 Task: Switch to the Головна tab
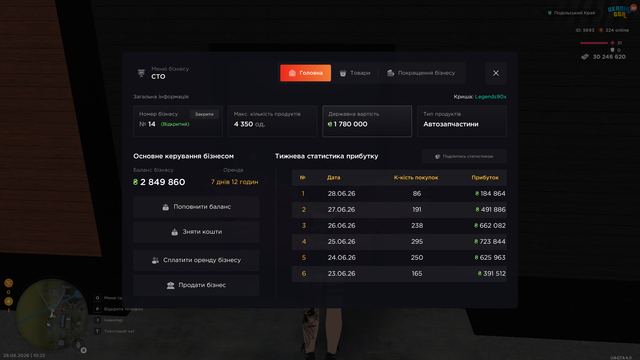click(x=305, y=73)
